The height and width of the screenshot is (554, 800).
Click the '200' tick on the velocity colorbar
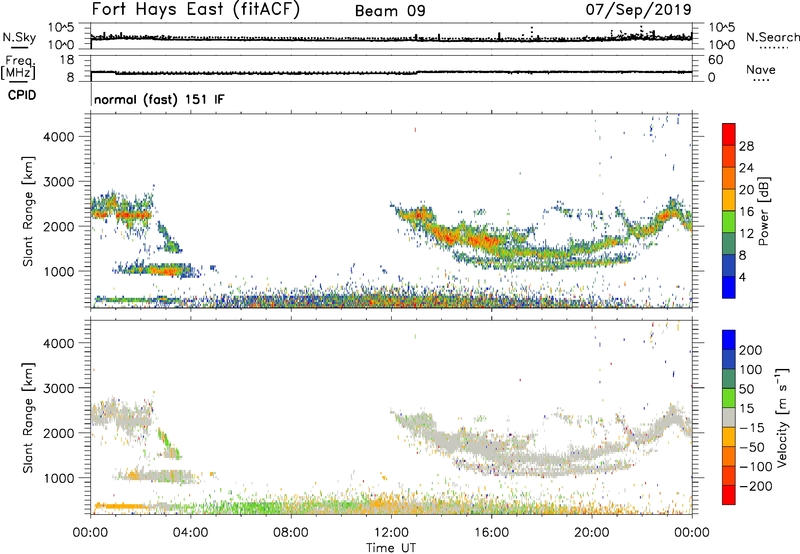751,350
